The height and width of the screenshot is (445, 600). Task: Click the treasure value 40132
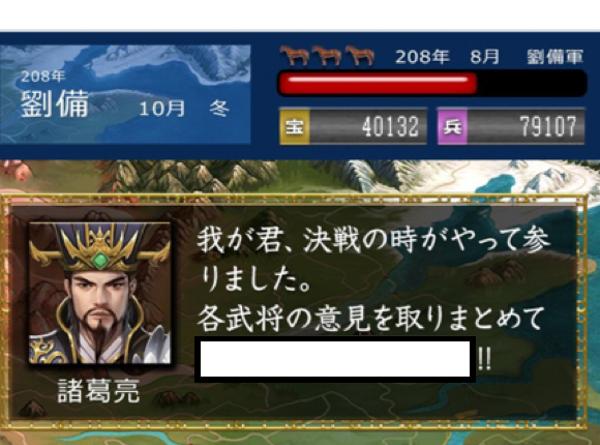[390, 127]
